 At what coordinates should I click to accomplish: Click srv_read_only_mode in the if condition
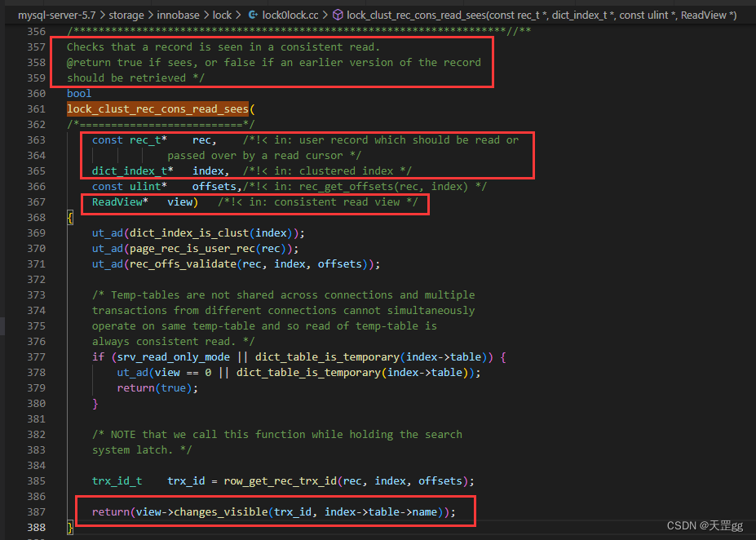(x=174, y=356)
